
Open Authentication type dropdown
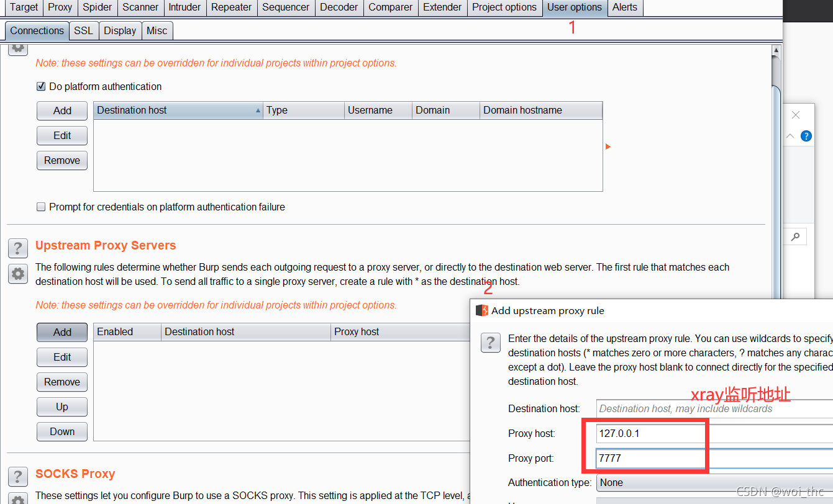714,482
